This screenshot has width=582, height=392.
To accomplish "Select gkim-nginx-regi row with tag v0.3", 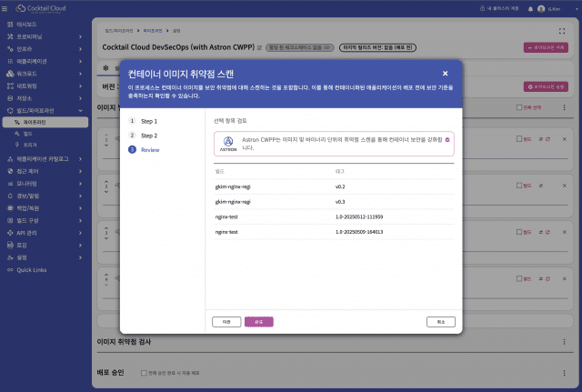I will tap(334, 202).
